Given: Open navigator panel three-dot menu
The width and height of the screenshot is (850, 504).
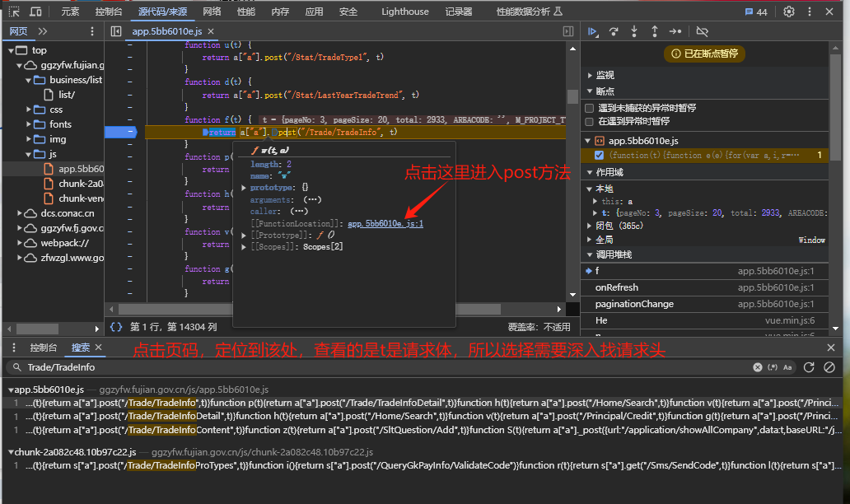Looking at the screenshot, I should pos(92,31).
